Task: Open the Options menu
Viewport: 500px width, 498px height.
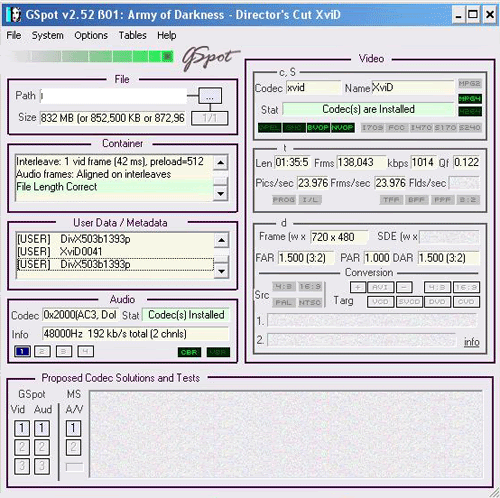Action: [91, 35]
